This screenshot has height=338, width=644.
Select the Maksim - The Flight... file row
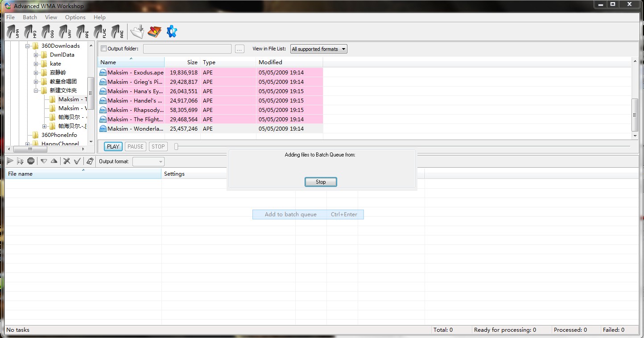[x=211, y=119]
